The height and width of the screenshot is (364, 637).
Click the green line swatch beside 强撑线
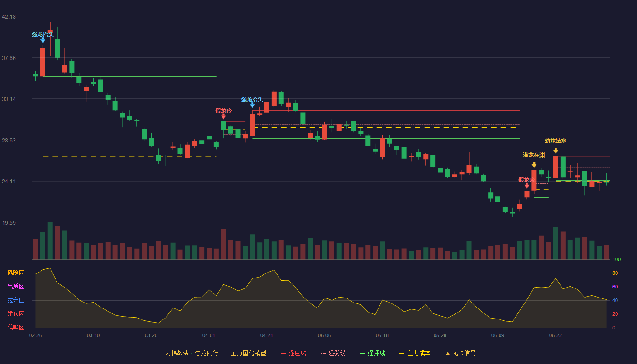click(x=363, y=353)
